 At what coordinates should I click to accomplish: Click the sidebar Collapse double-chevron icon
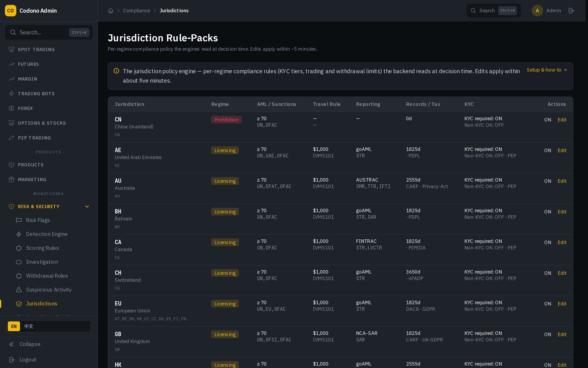[x=11, y=344]
